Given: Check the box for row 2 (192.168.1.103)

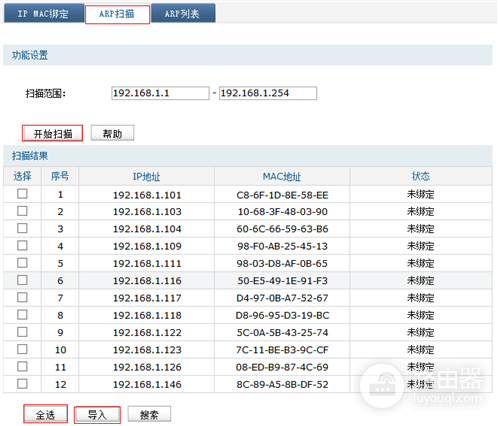Looking at the screenshot, I should coord(22,211).
